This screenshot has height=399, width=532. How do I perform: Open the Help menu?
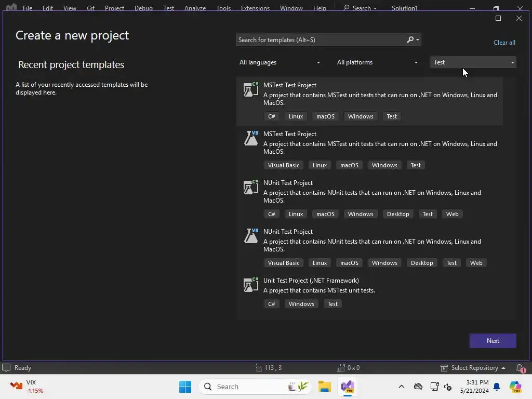pos(320,8)
